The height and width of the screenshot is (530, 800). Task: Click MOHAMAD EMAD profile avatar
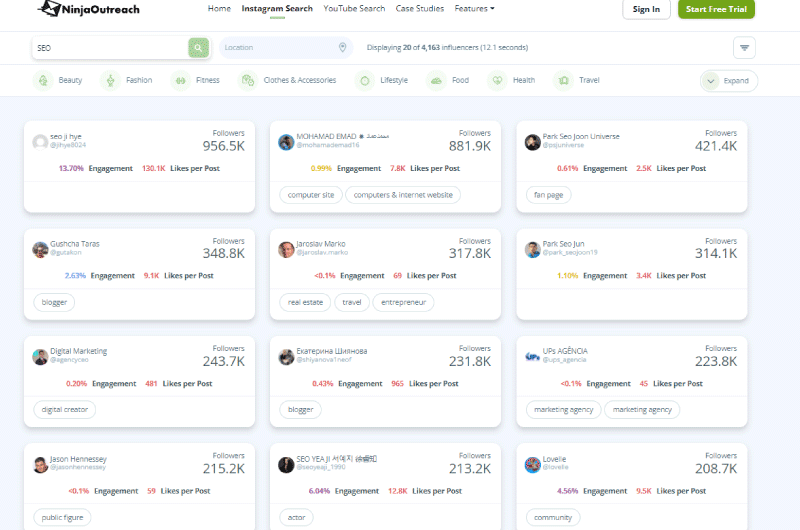point(286,142)
